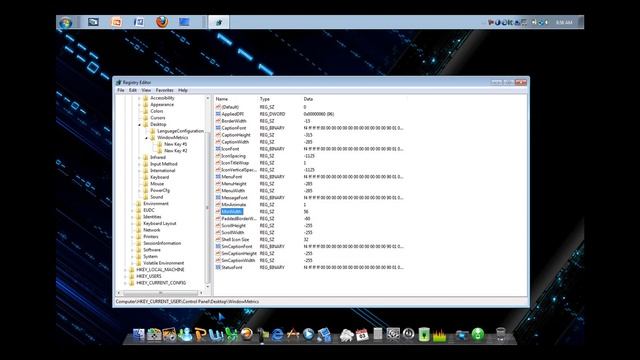640x360 pixels.
Task: Select the MinAnimate value name
Action: point(234,204)
